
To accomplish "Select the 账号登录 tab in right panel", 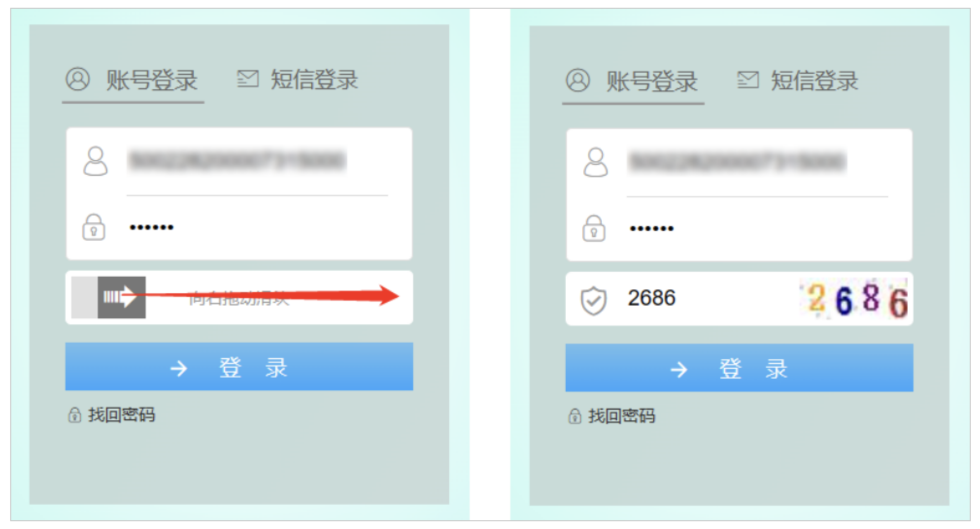I will [x=633, y=81].
